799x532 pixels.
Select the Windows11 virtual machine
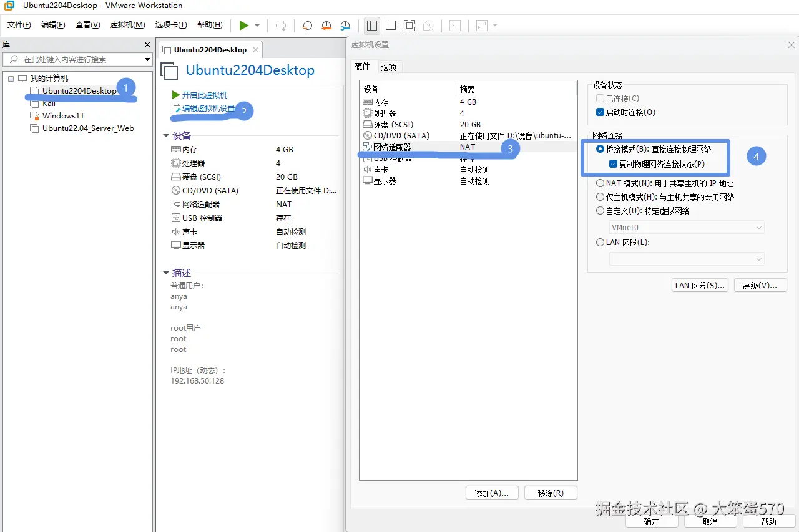pos(62,116)
